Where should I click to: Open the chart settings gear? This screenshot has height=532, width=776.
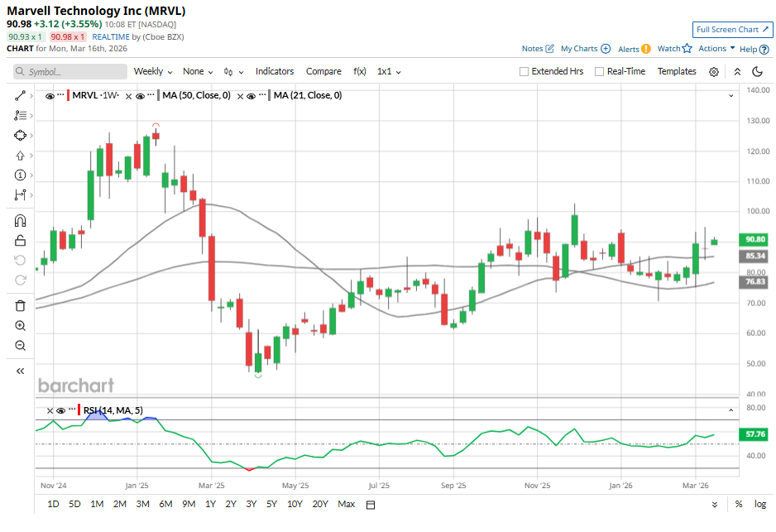coord(714,72)
